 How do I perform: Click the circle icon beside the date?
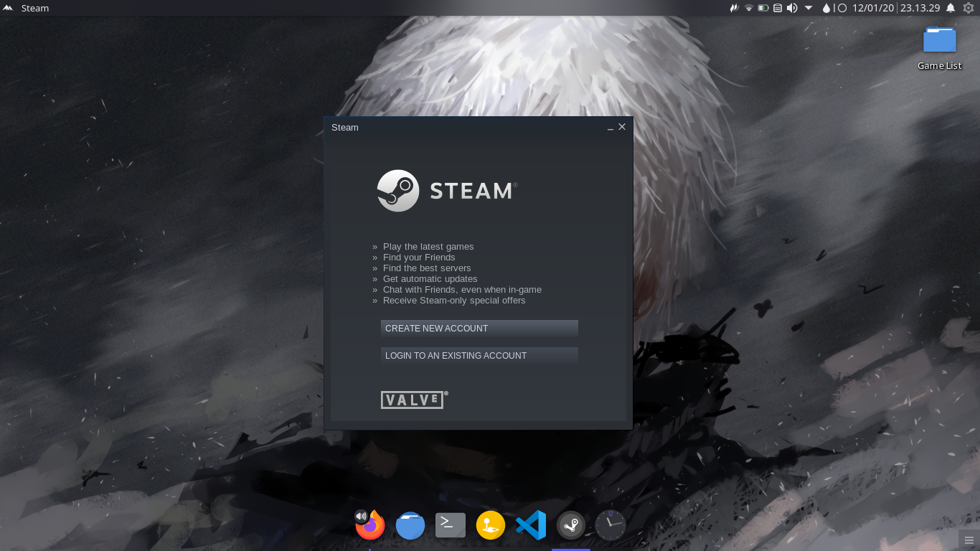coord(842,8)
